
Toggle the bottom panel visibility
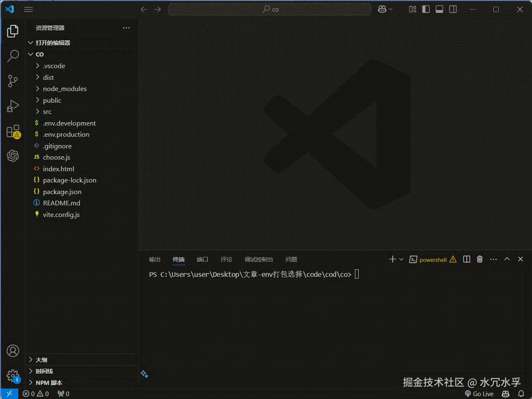439,9
